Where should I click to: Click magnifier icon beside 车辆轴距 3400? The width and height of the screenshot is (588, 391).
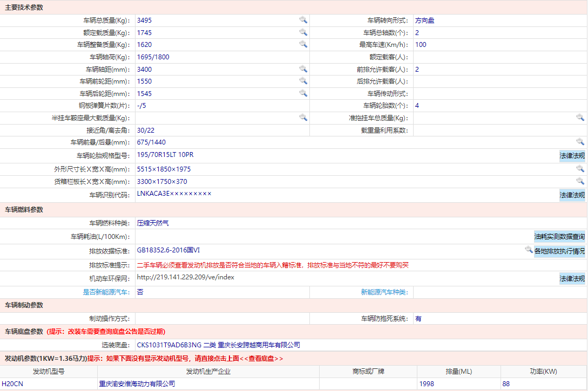click(x=303, y=69)
